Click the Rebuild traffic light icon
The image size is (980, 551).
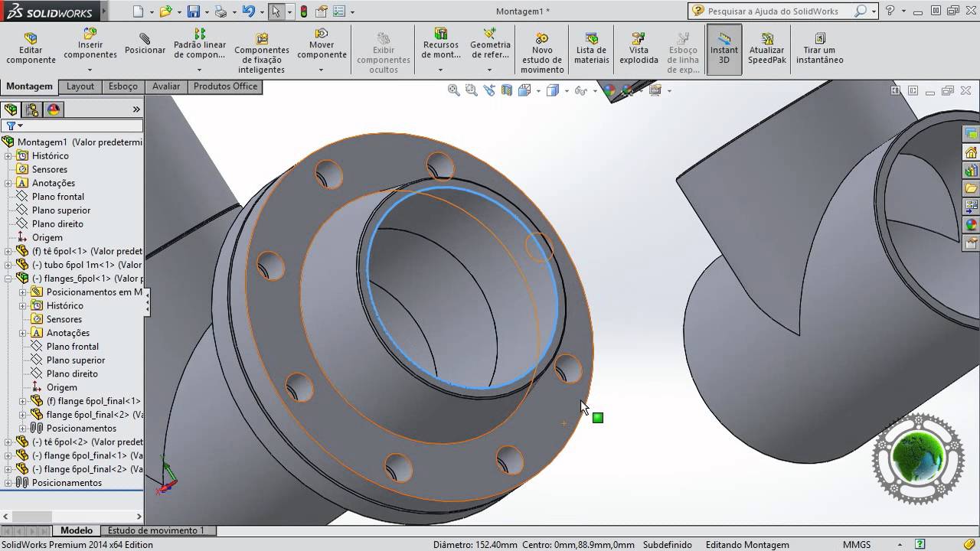304,11
